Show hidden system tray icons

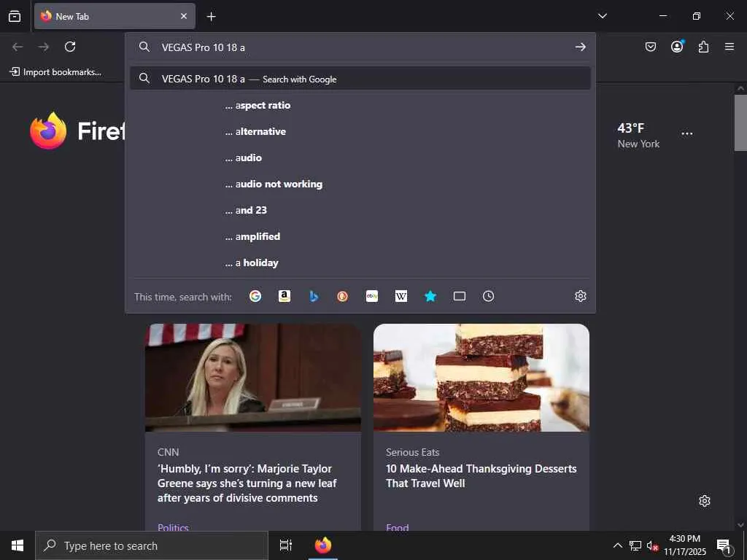click(x=617, y=545)
